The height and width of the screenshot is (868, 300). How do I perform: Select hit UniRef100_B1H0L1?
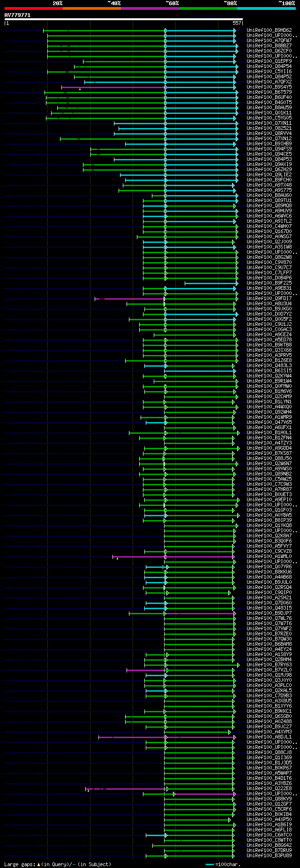tap(269, 433)
